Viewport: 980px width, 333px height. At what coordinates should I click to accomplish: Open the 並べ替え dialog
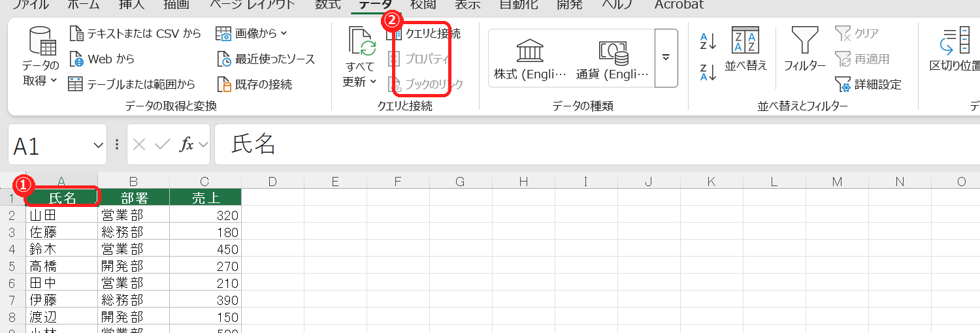[745, 50]
